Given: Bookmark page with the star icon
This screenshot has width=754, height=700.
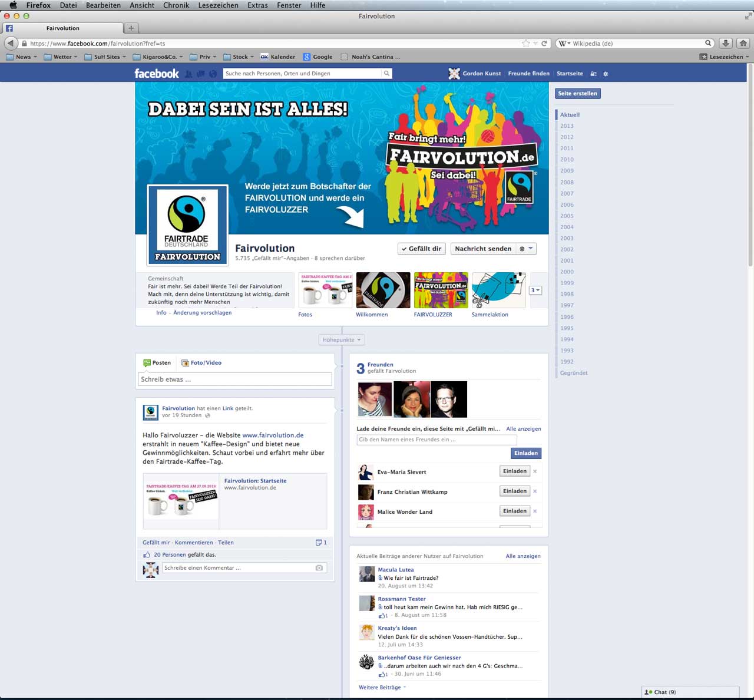Looking at the screenshot, I should 525,44.
